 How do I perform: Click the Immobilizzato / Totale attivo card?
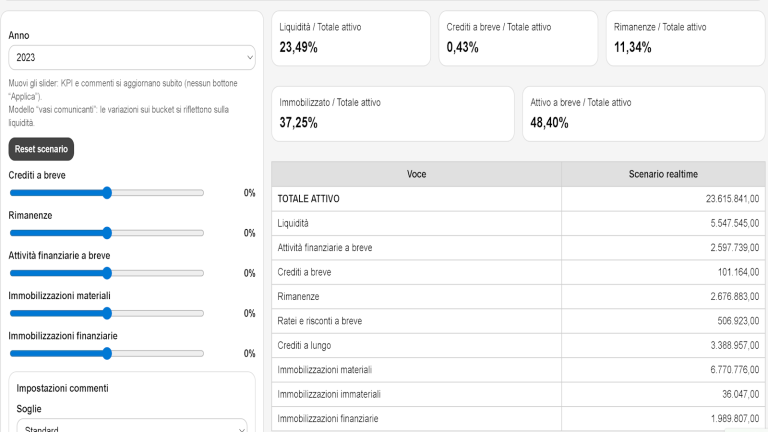click(x=391, y=113)
